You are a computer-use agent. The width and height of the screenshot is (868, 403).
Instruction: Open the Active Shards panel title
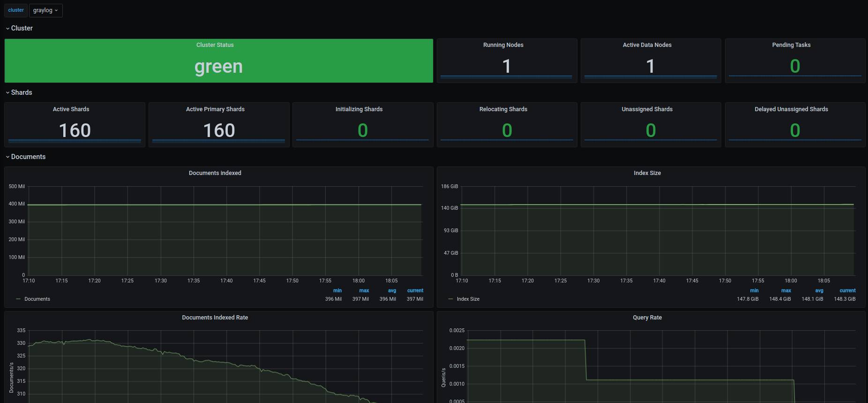[x=71, y=109]
